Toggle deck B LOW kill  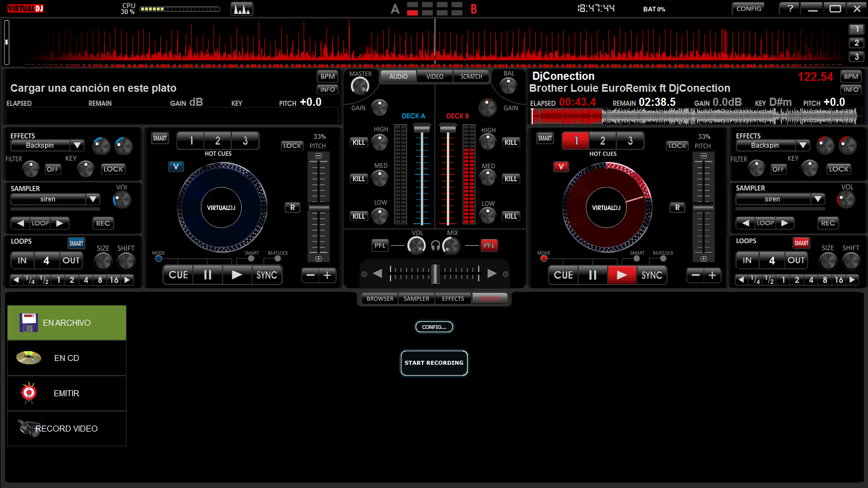(511, 216)
